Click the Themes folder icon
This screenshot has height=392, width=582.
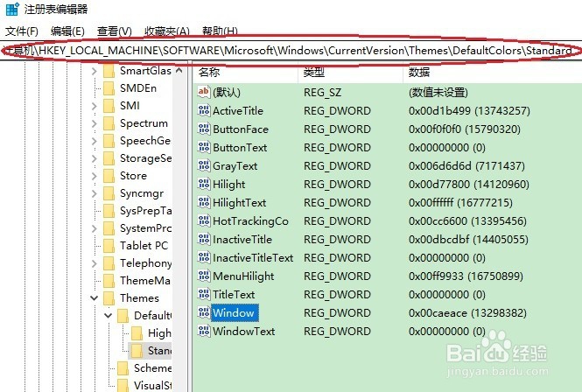tap(109, 297)
